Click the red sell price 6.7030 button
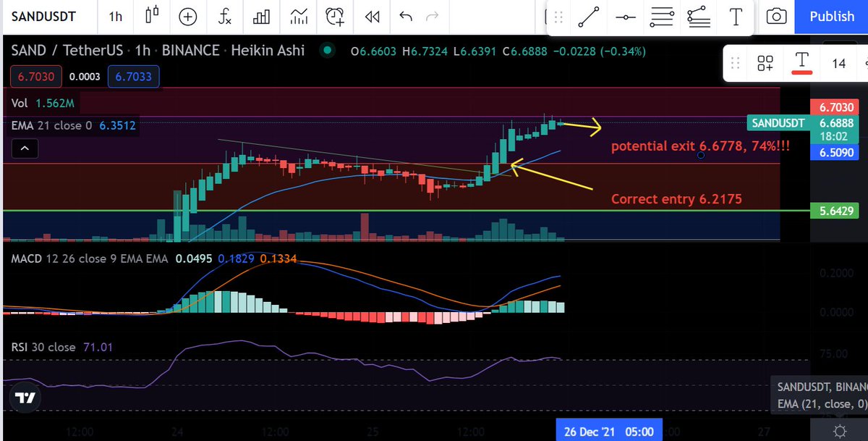This screenshot has height=441, width=868. tap(35, 77)
